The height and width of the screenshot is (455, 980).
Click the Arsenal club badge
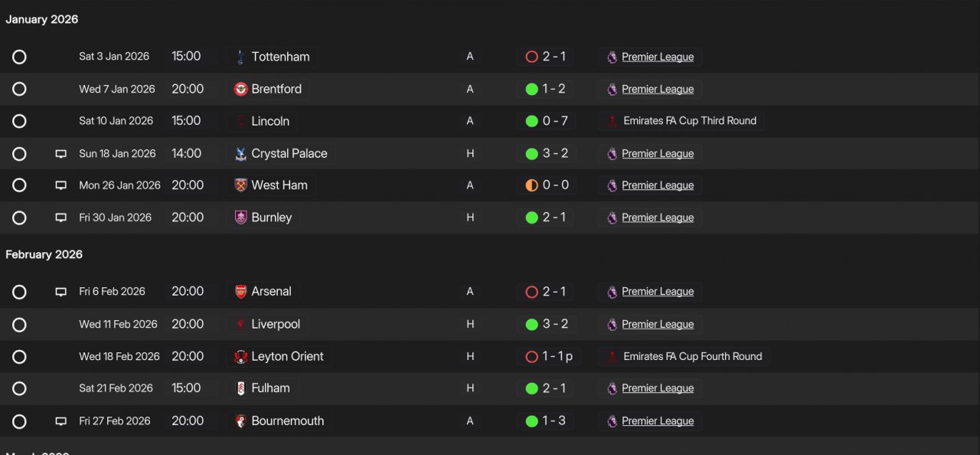240,292
